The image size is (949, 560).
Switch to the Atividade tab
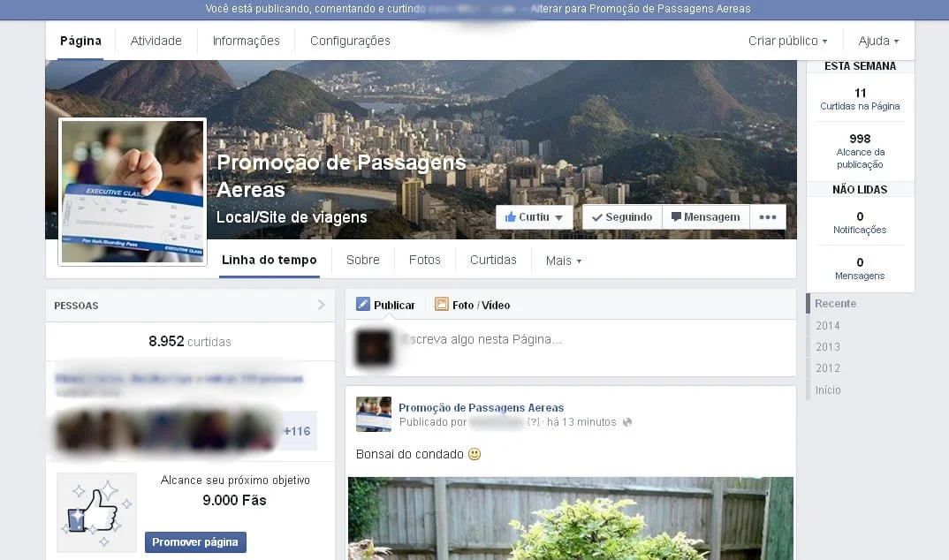pyautogui.click(x=156, y=41)
